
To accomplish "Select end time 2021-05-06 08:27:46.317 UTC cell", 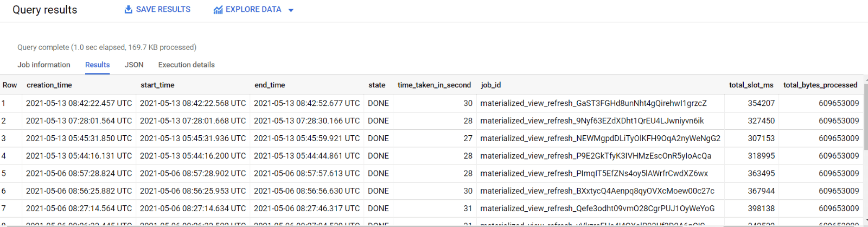I will [307, 209].
